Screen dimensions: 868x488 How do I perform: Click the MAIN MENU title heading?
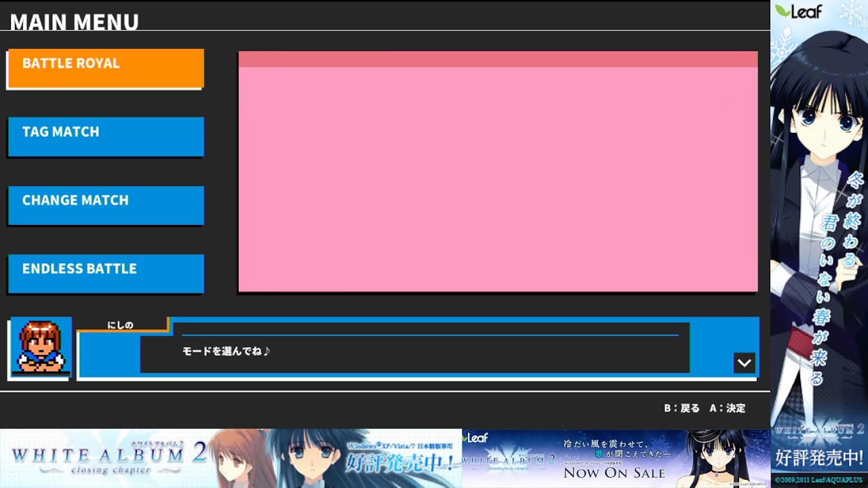click(x=74, y=22)
